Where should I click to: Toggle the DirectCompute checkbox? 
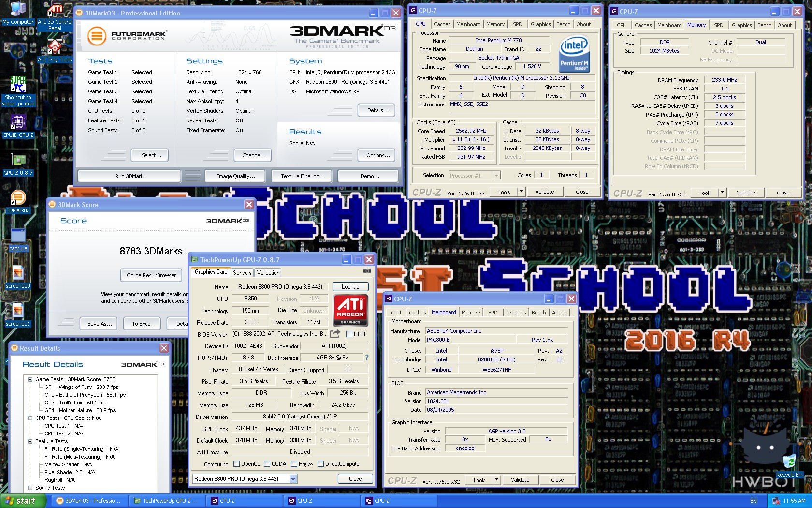click(x=320, y=464)
